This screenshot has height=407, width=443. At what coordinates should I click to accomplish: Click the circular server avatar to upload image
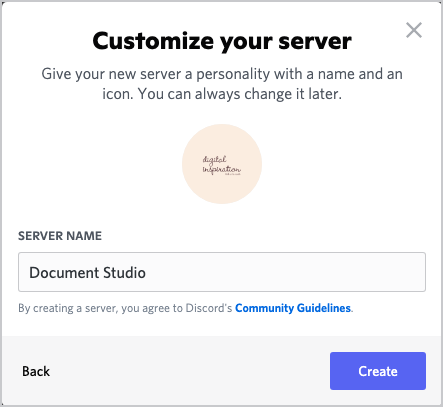pos(222,164)
